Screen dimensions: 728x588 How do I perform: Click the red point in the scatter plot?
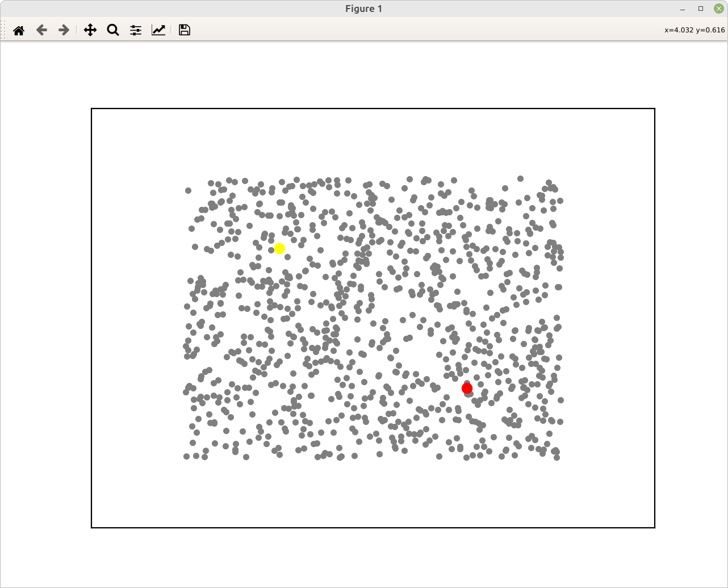click(467, 388)
